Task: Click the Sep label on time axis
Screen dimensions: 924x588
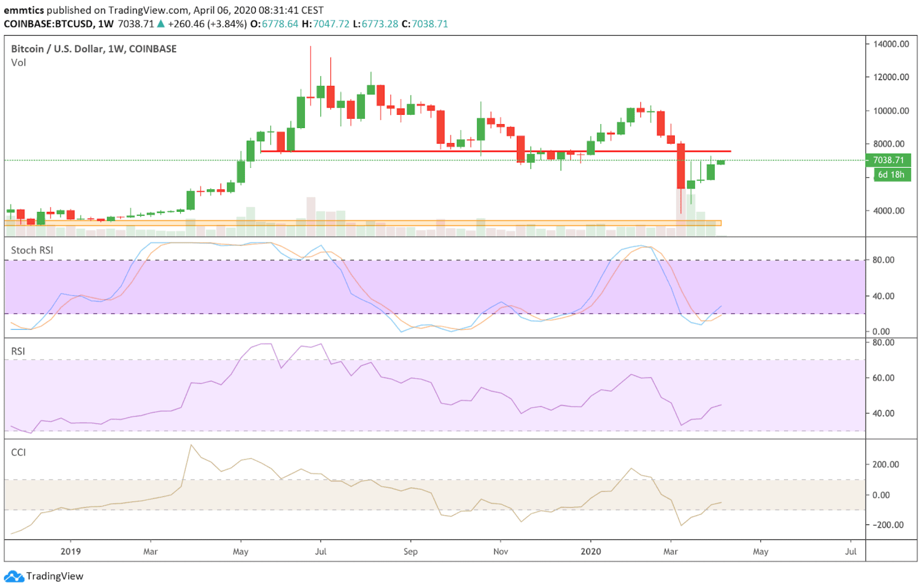Action: [x=411, y=551]
